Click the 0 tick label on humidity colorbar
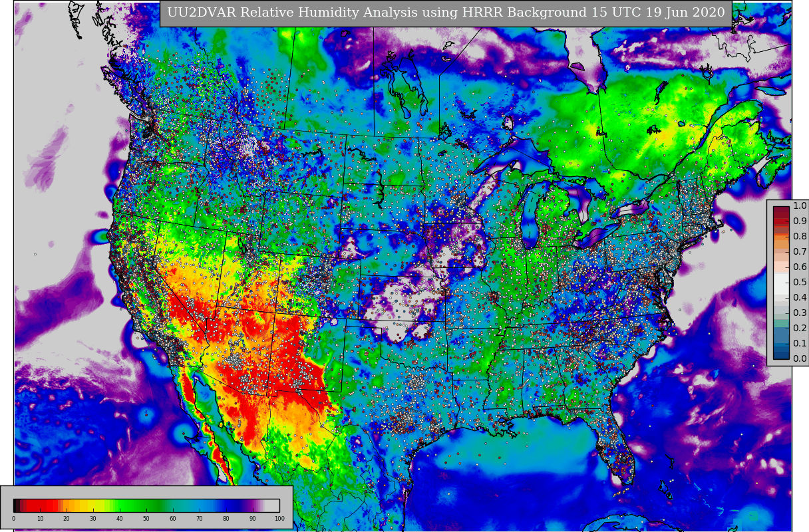This screenshot has height=532, width=809. click(13, 519)
